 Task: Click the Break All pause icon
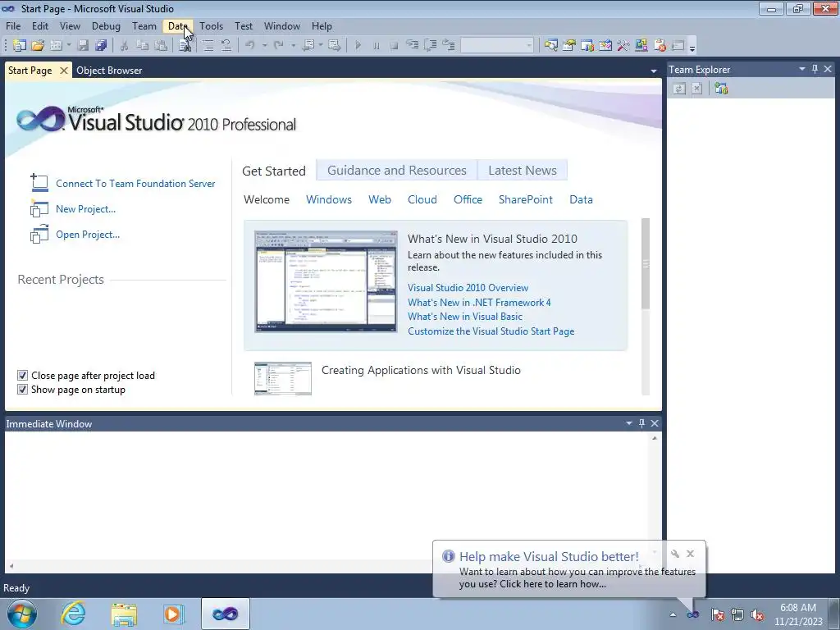[x=376, y=46]
